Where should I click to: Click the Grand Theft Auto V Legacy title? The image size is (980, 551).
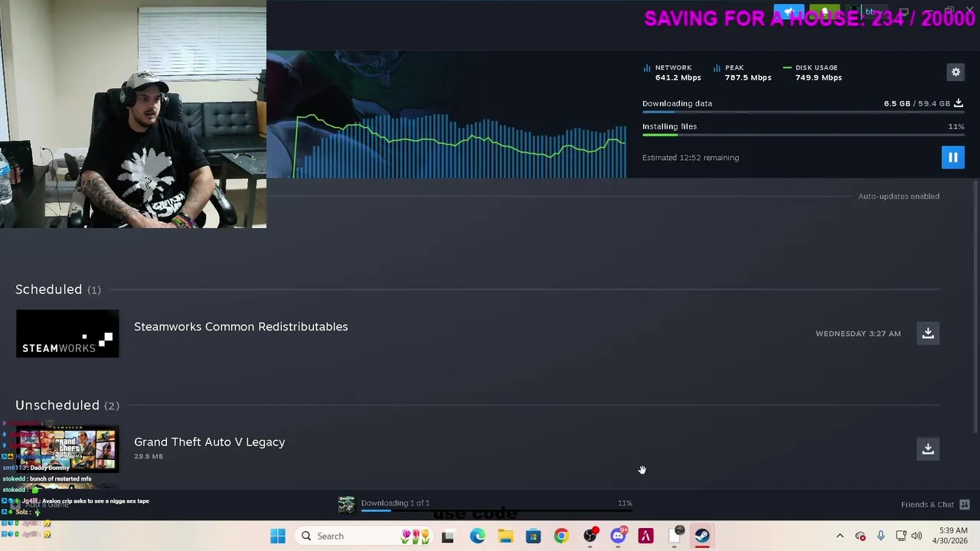tap(209, 442)
